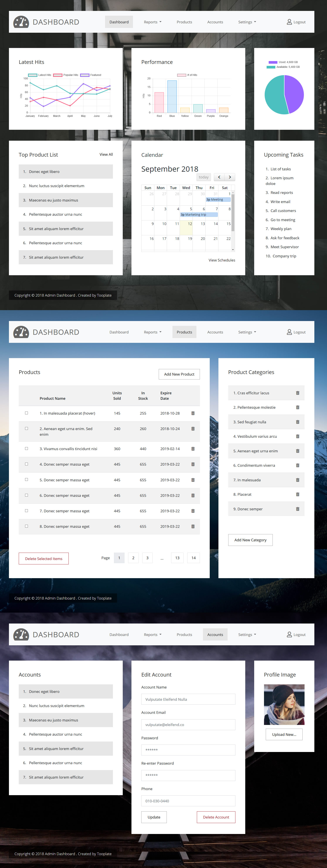This screenshot has width=327, height=868.
Task: Check the box for '1. In malesuada placerat (hover)'
Action: 26,413
